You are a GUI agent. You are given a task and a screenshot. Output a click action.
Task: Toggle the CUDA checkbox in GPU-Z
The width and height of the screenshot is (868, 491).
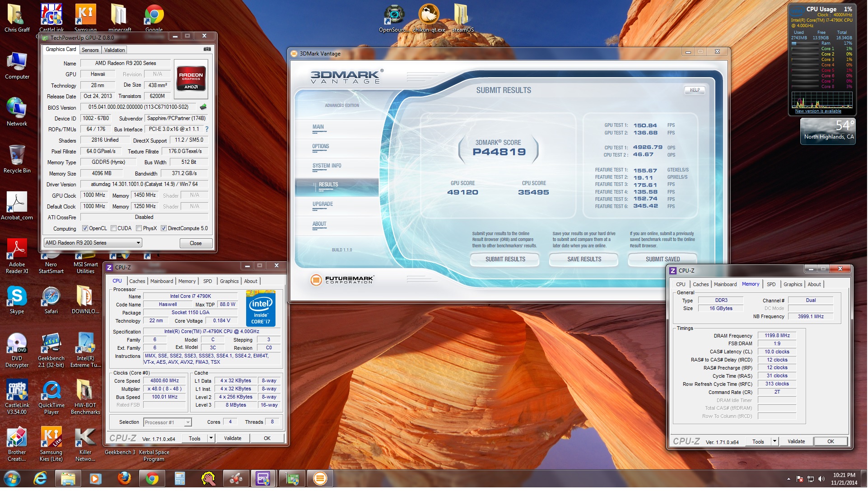coord(113,228)
